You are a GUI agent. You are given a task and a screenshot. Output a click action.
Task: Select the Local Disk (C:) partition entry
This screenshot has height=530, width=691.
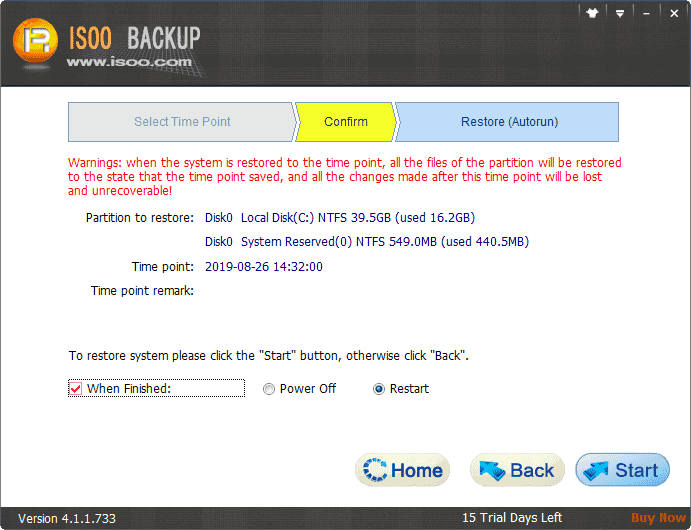coord(357,217)
